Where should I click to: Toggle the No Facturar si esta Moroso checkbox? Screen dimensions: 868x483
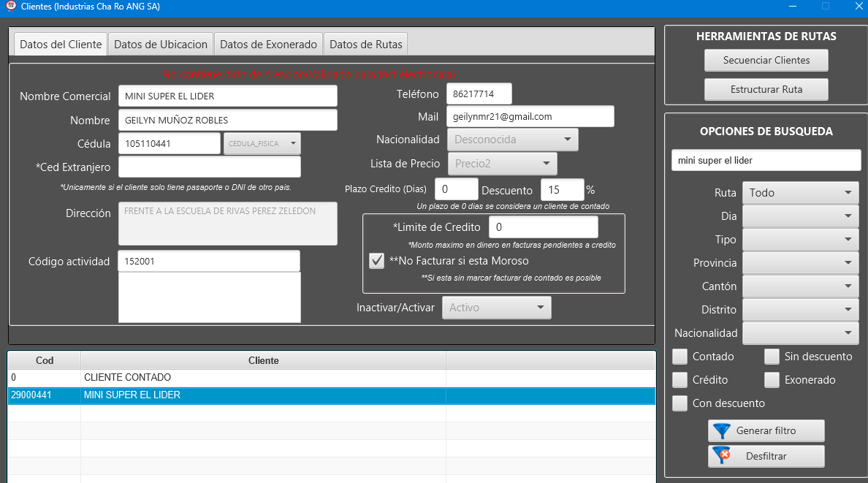pos(376,261)
